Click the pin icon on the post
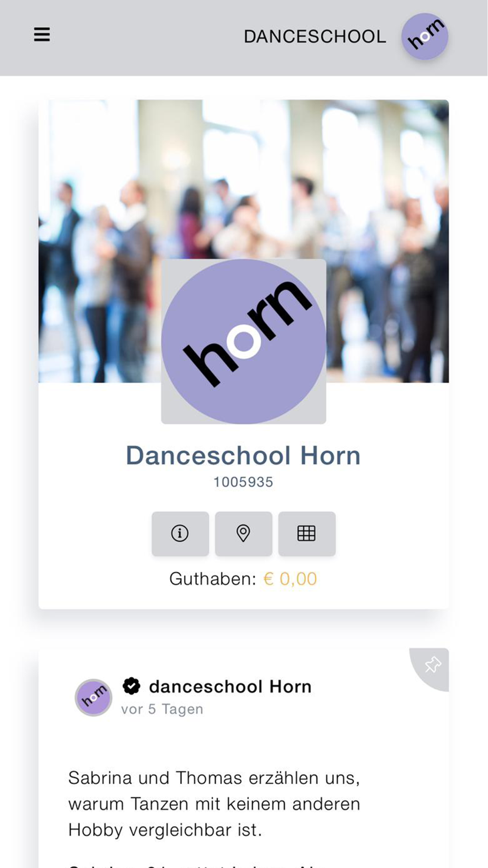488x868 pixels. [x=432, y=665]
